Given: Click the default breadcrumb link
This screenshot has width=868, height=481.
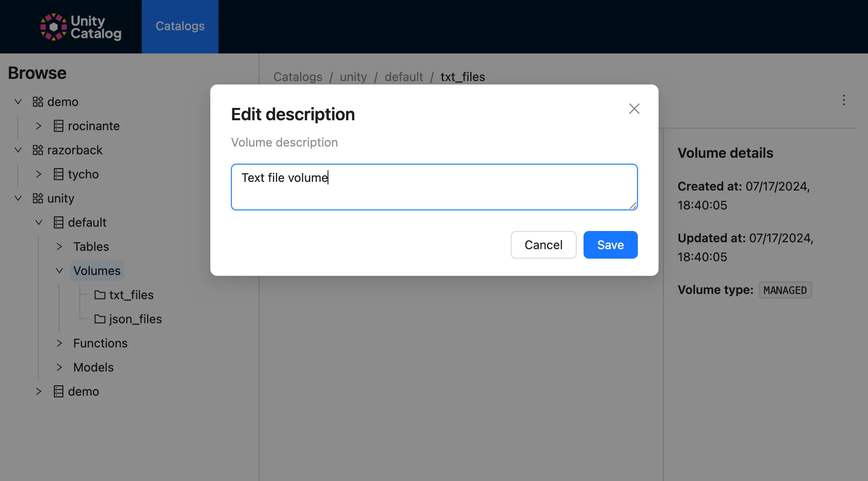Looking at the screenshot, I should click(403, 77).
